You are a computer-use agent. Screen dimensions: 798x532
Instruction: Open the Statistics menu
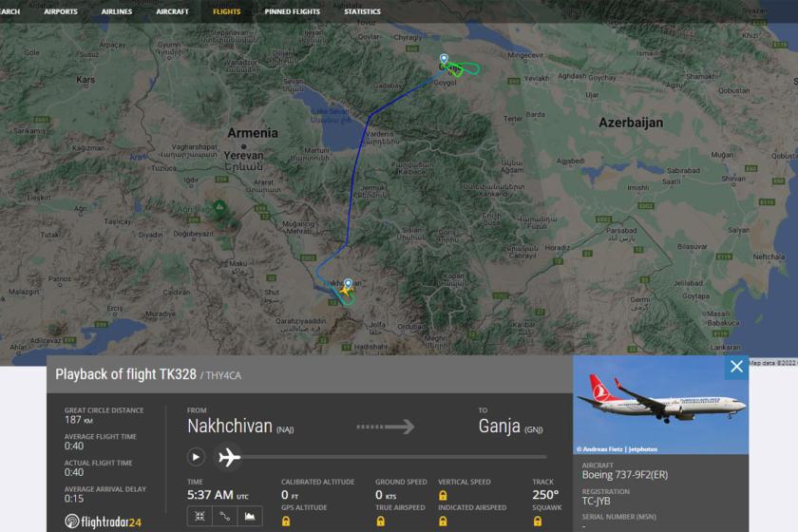tap(362, 11)
